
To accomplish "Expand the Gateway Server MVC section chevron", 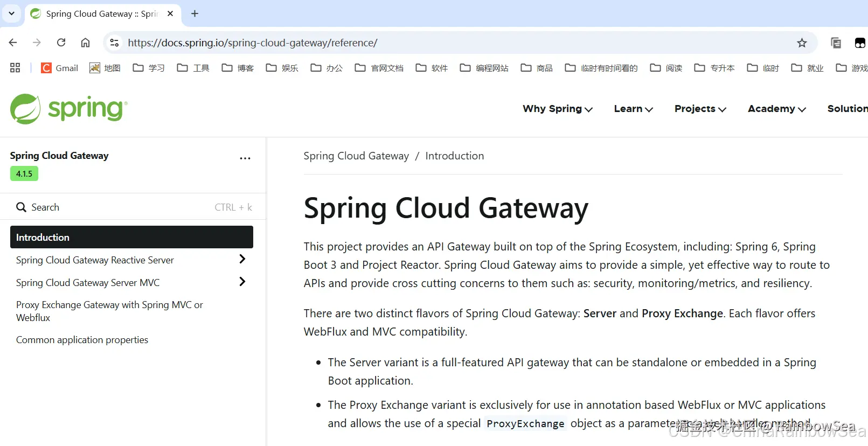I will [242, 282].
